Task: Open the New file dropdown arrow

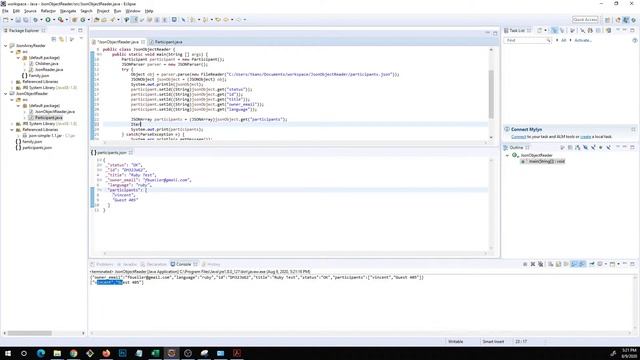Action: (x=11, y=20)
